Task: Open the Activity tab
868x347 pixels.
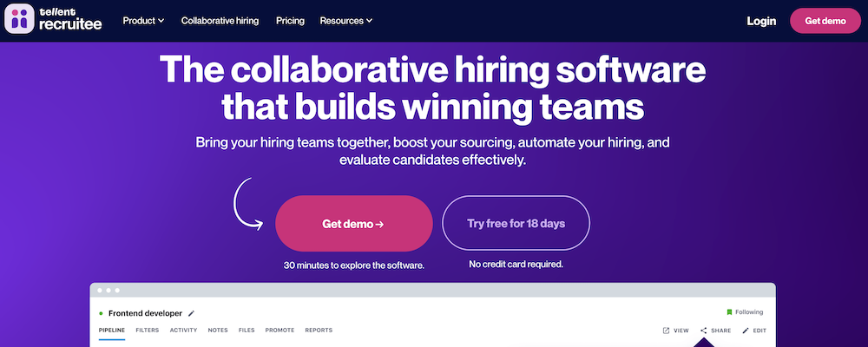Action: tap(183, 331)
